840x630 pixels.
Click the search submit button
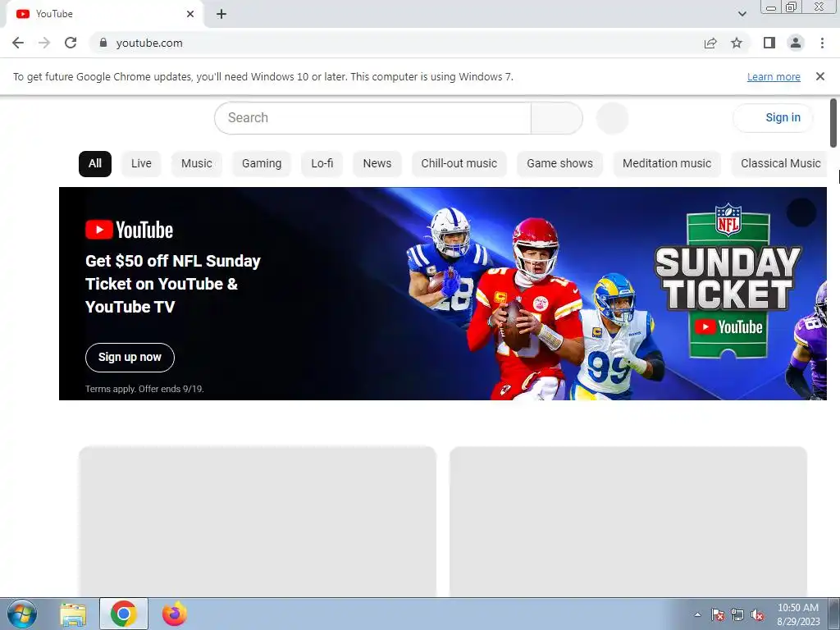pos(557,118)
